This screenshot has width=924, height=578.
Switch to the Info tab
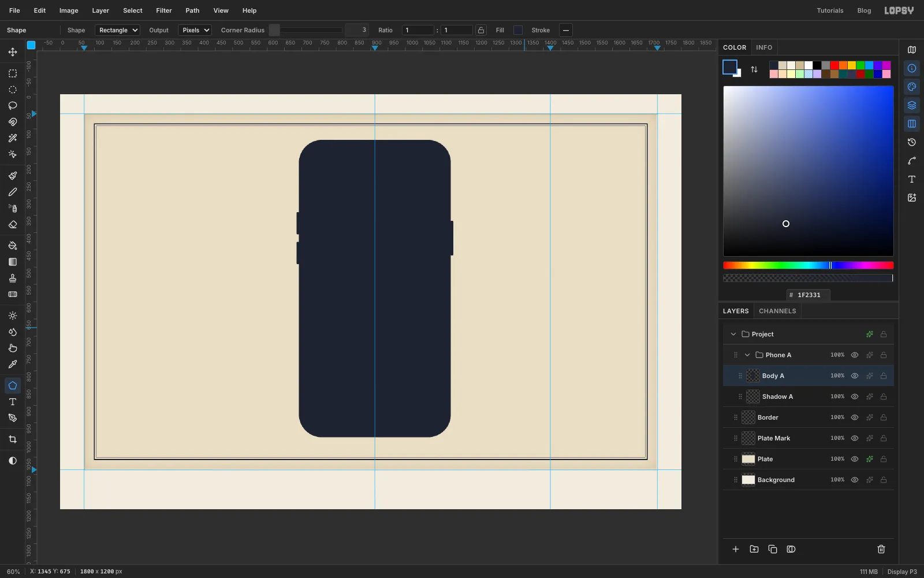pyautogui.click(x=764, y=47)
